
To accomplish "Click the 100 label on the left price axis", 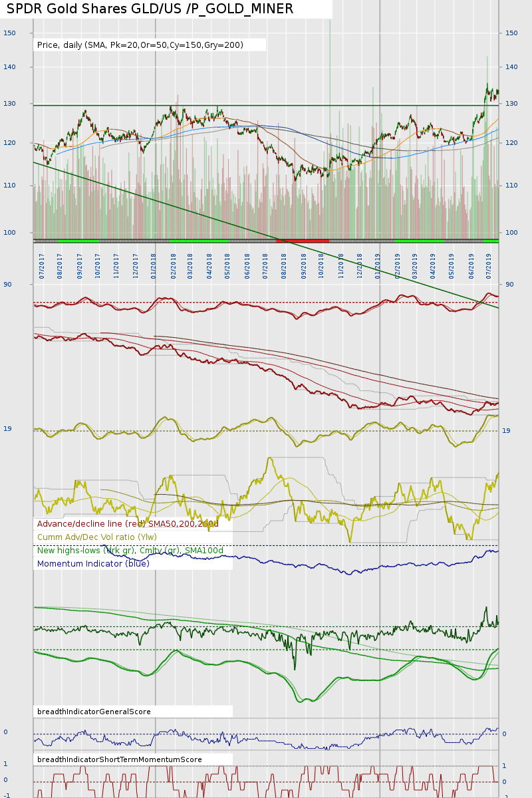I will 9,232.
